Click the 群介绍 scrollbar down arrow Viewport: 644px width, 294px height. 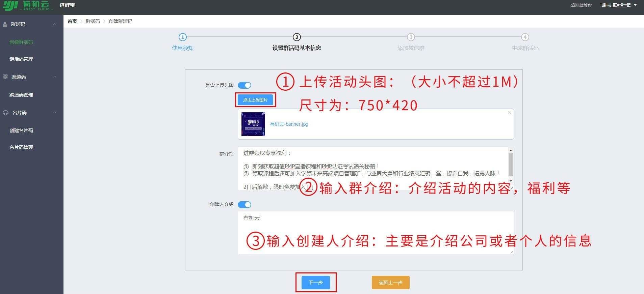[511, 181]
